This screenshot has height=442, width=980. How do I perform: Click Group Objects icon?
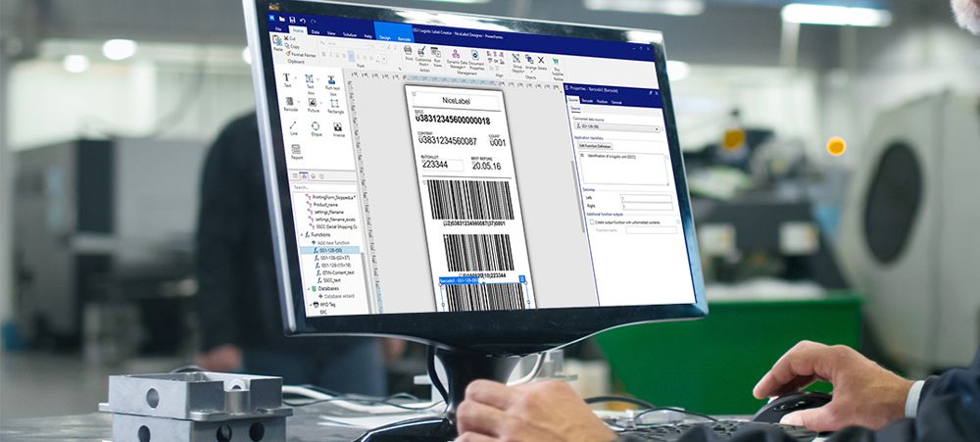point(516,63)
